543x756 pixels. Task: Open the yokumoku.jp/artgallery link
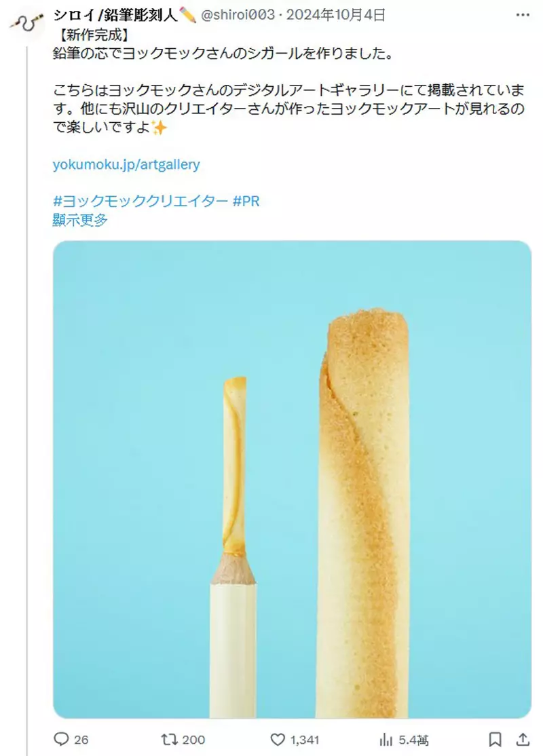[126, 164]
